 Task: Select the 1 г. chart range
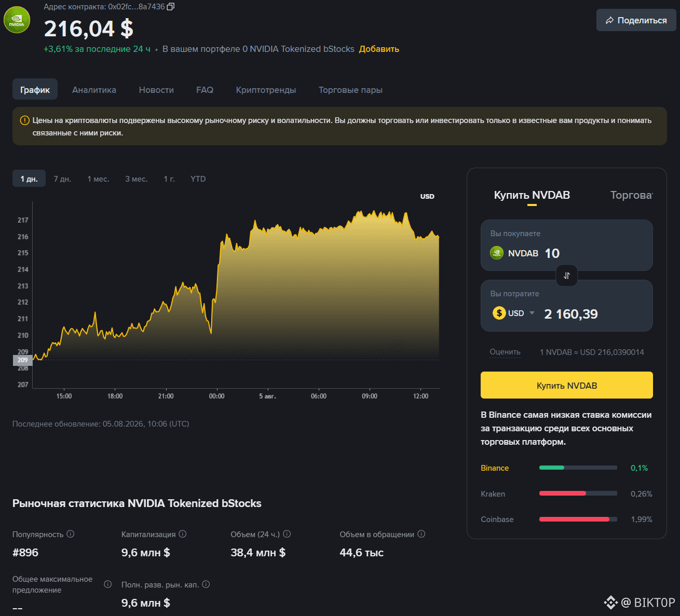point(169,179)
